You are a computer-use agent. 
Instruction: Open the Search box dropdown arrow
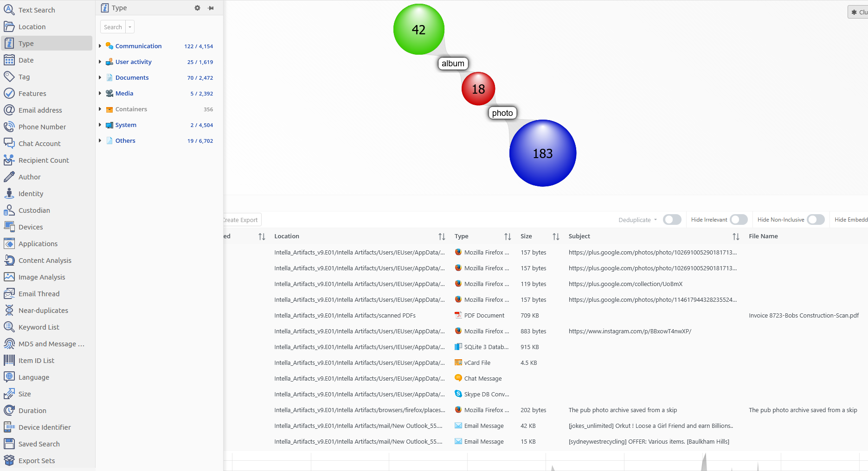pos(130,27)
